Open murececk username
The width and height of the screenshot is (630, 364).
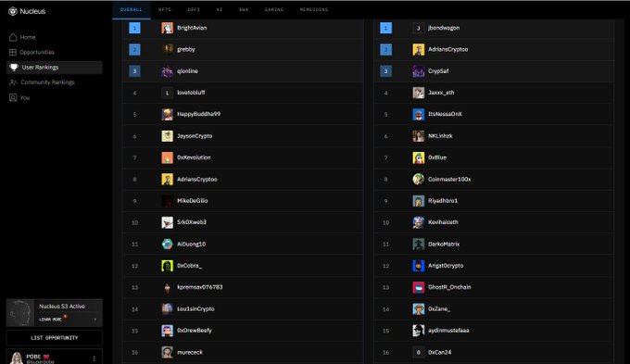click(x=190, y=352)
